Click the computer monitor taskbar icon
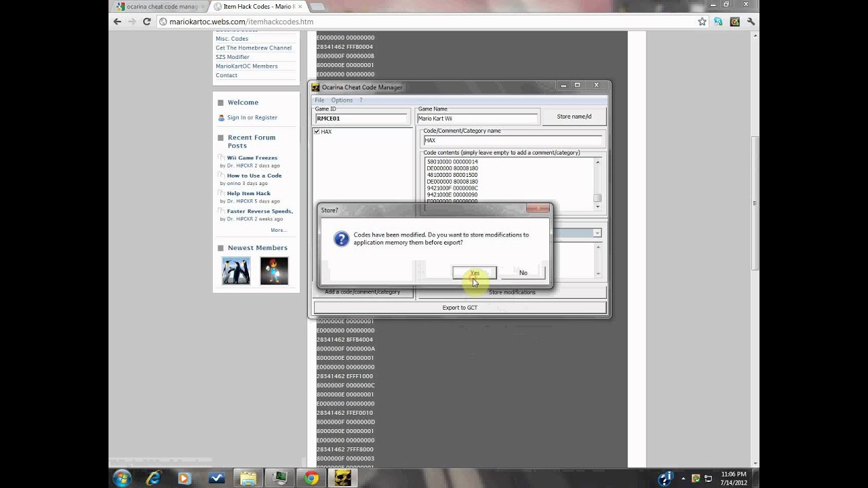Viewport: 868px width, 488px height. (x=279, y=479)
